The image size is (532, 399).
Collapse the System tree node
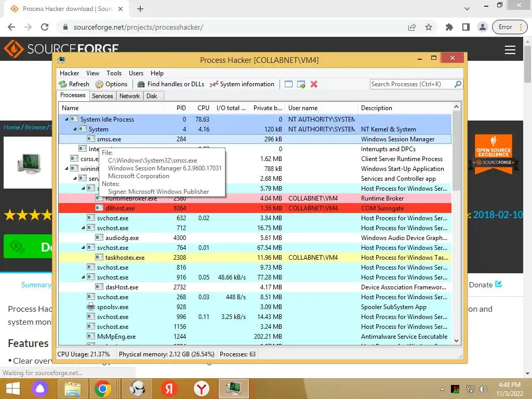pos(75,129)
